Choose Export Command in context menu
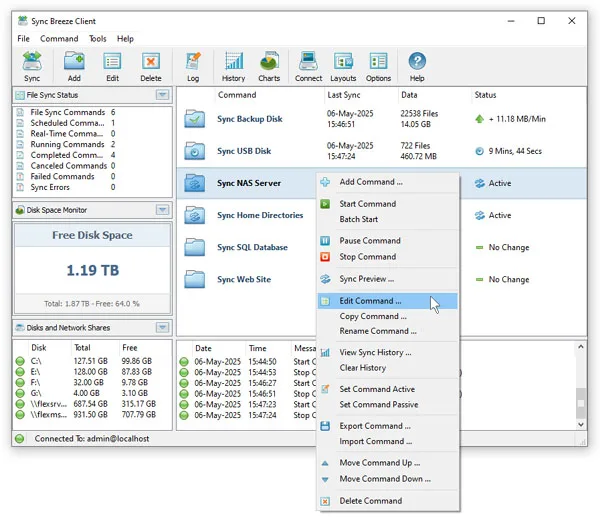The height and width of the screenshot is (517, 600). tap(388, 426)
